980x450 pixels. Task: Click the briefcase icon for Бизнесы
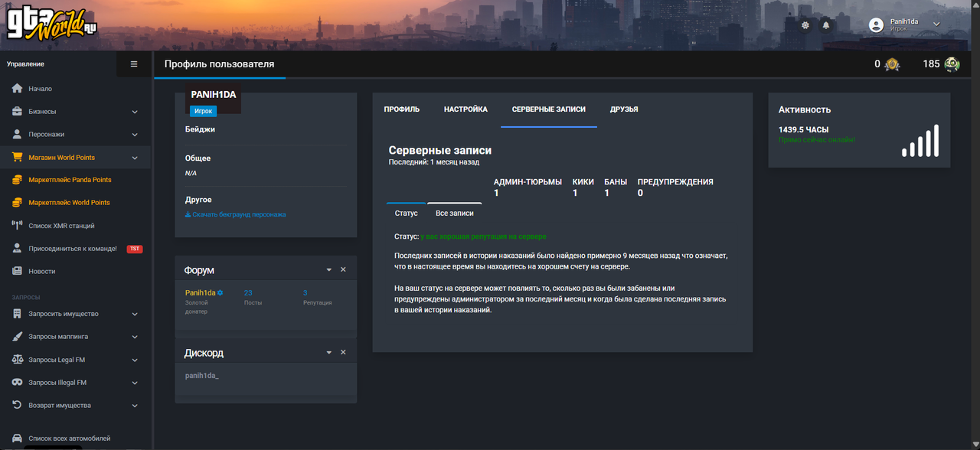[x=18, y=112]
